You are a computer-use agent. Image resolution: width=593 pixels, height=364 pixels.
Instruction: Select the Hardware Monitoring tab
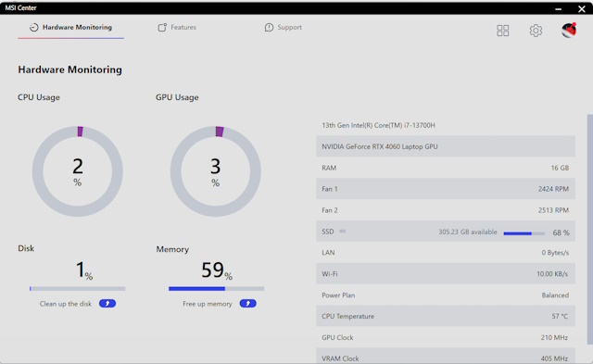coord(70,27)
